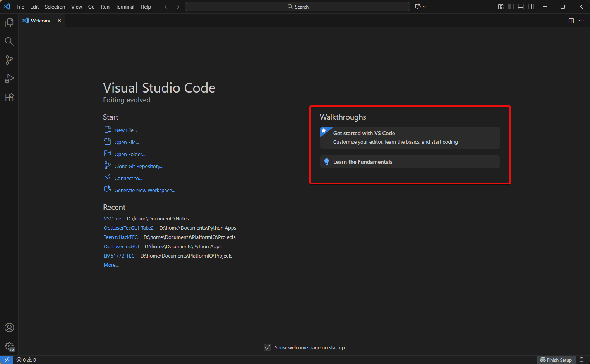This screenshot has height=364, width=590.
Task: Select the Welcome tab
Action: (x=41, y=21)
